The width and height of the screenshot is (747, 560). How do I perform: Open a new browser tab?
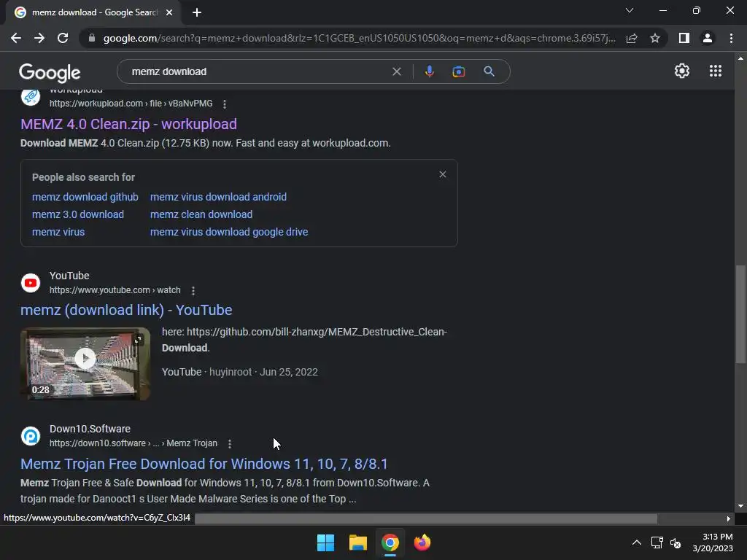197,12
